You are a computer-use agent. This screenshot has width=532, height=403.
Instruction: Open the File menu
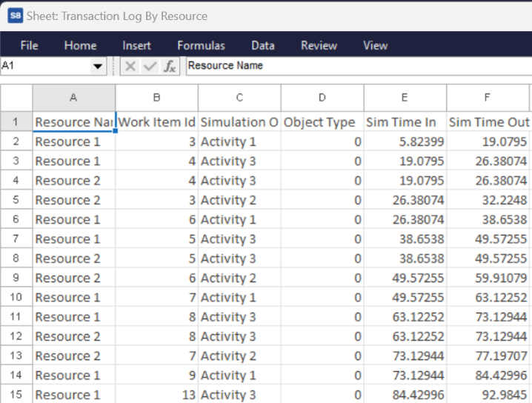(x=29, y=45)
